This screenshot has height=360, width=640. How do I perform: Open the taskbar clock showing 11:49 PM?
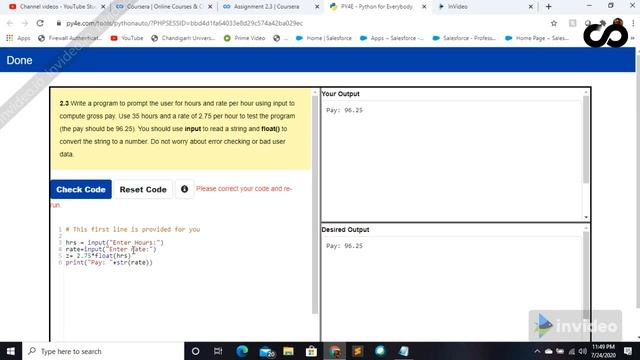coord(603,351)
